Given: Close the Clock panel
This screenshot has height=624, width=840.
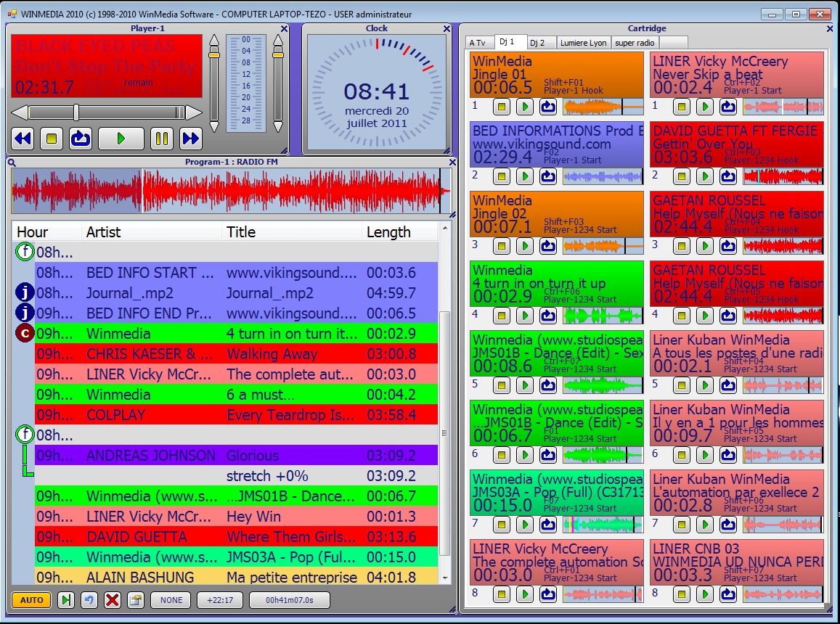Looking at the screenshot, I should (x=446, y=28).
